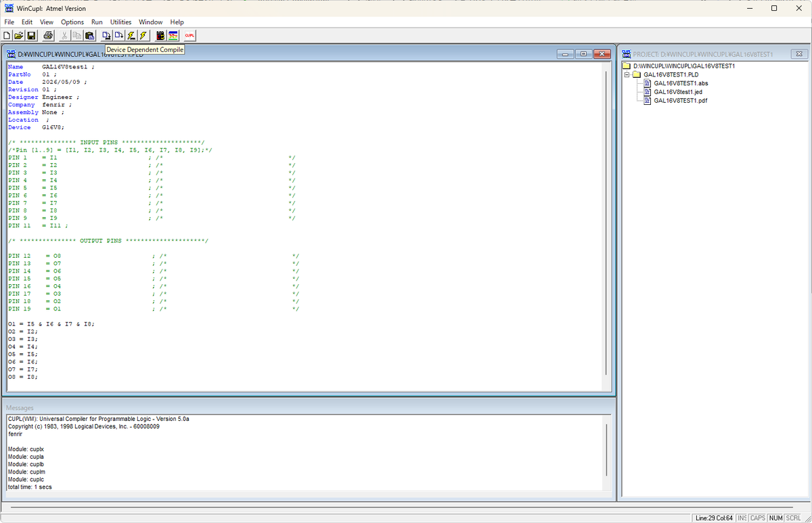The height and width of the screenshot is (523, 812).
Task: Click the plain lightning simulate icon
Action: pyautogui.click(x=143, y=35)
